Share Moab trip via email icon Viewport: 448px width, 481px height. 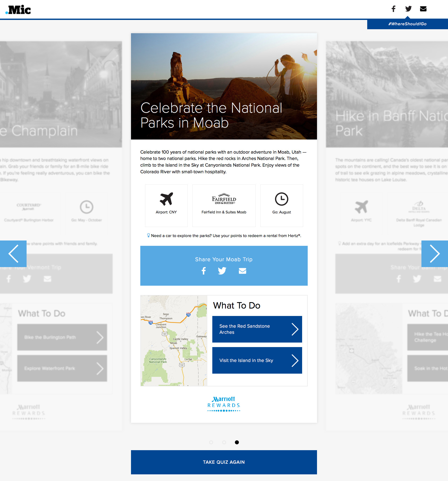(x=242, y=271)
